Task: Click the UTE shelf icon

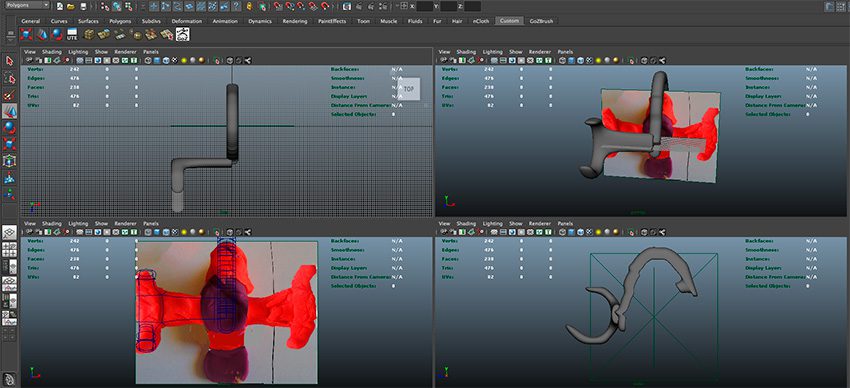Action: point(72,35)
